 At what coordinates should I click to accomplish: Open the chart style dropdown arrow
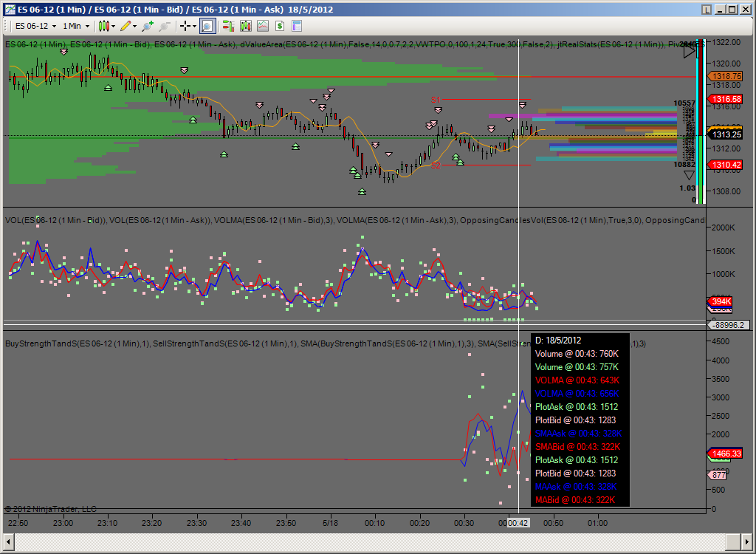pos(113,26)
